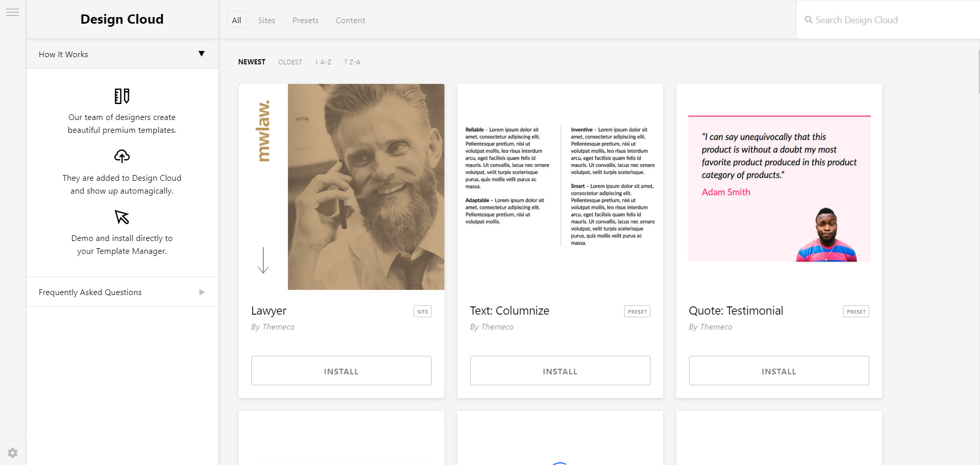Focus the Search Design Cloud field
This screenshot has width=980, height=465.
[x=887, y=20]
